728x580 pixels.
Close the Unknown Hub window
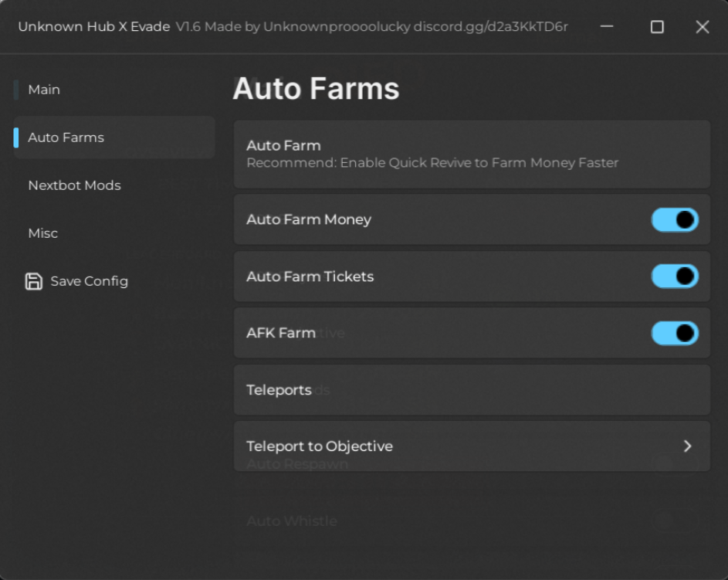click(x=703, y=27)
